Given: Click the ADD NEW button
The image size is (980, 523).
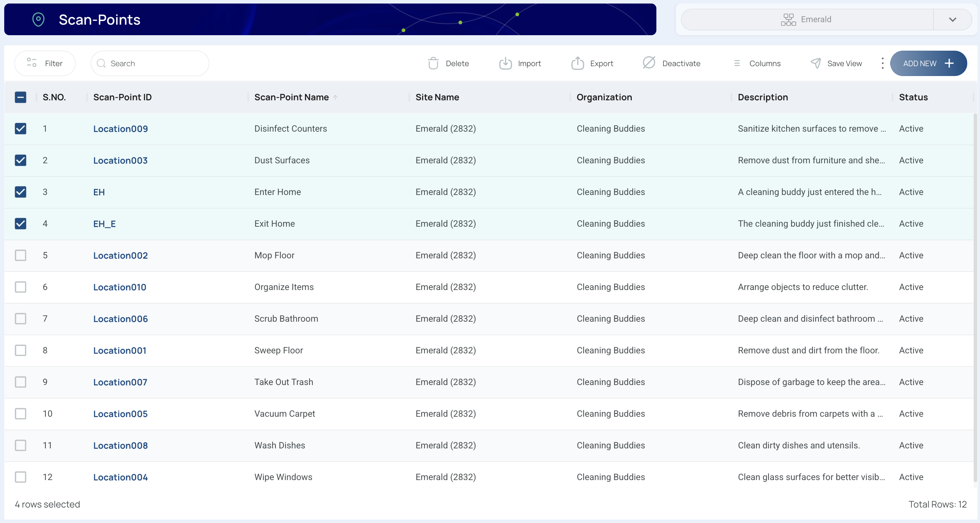Looking at the screenshot, I should tap(928, 63).
